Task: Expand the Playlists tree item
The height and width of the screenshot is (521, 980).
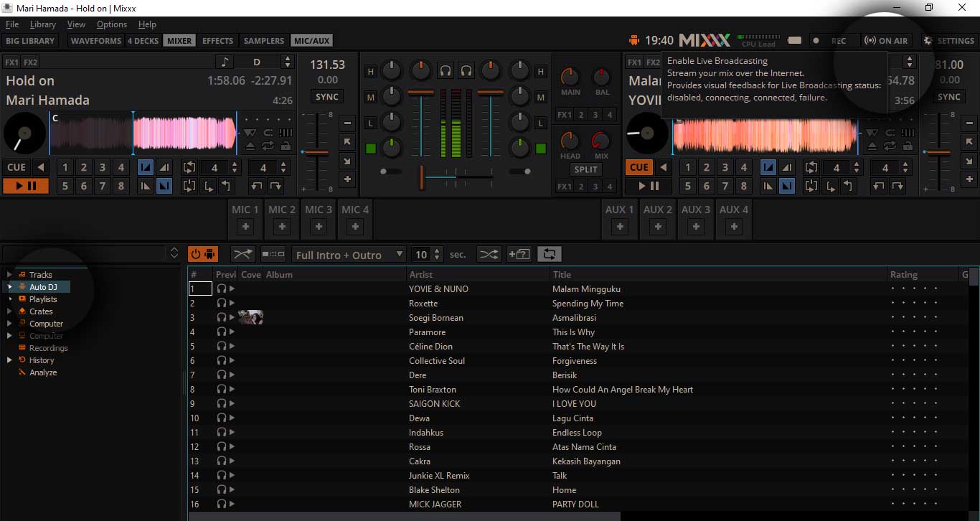Action: [10, 299]
